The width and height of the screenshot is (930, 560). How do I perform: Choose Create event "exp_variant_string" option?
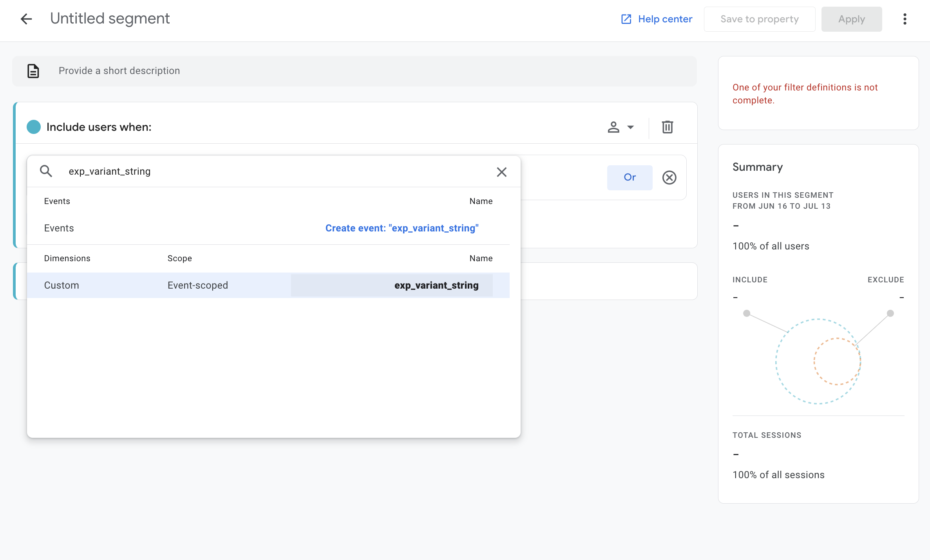[x=402, y=228]
